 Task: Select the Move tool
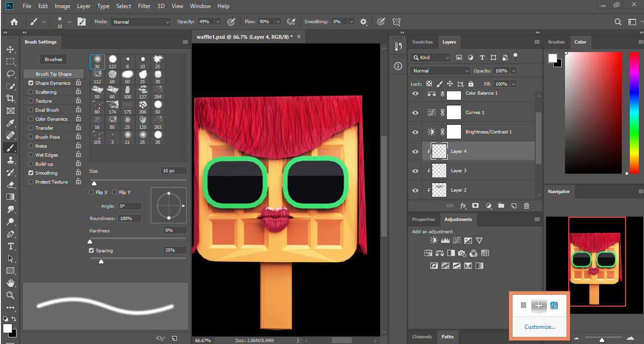(x=10, y=49)
